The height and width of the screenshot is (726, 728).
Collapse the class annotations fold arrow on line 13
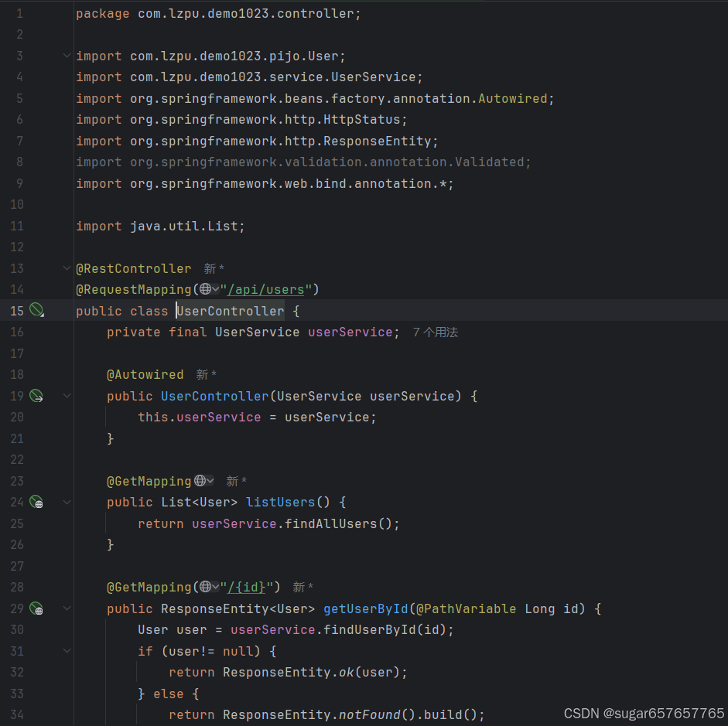click(x=67, y=268)
